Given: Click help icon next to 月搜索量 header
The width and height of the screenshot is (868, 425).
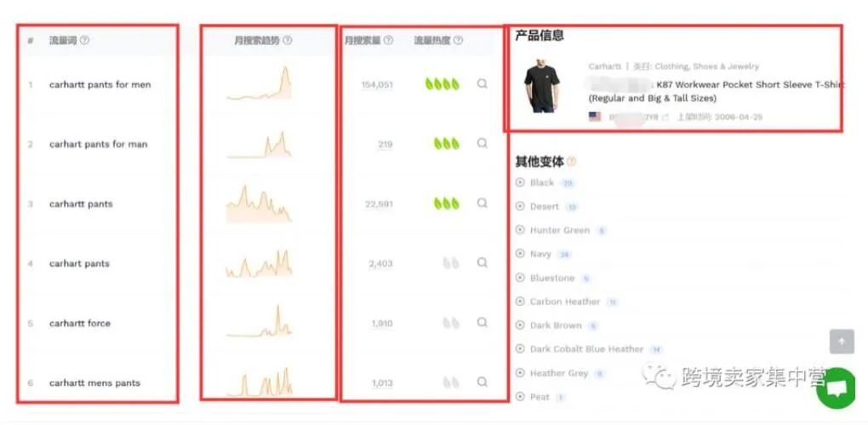Looking at the screenshot, I should (x=389, y=40).
